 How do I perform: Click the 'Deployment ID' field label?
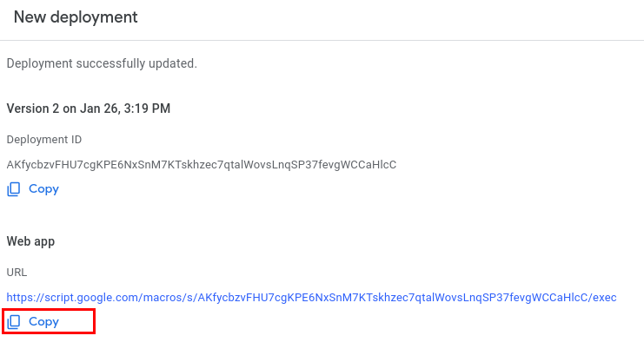(x=44, y=140)
